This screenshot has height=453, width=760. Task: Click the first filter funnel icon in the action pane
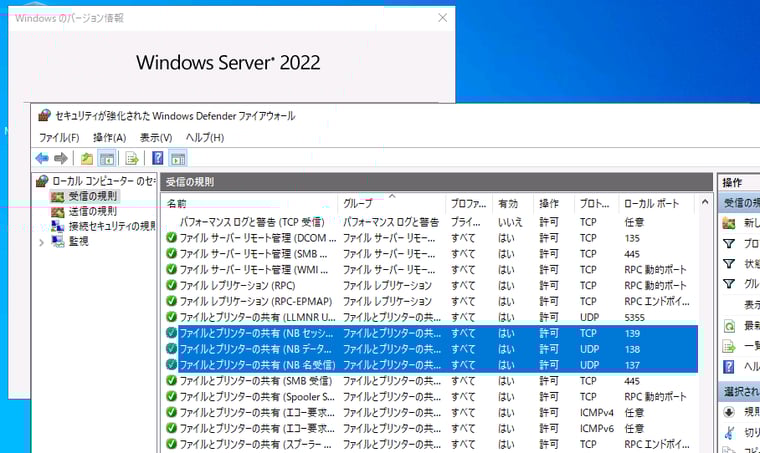pos(728,243)
